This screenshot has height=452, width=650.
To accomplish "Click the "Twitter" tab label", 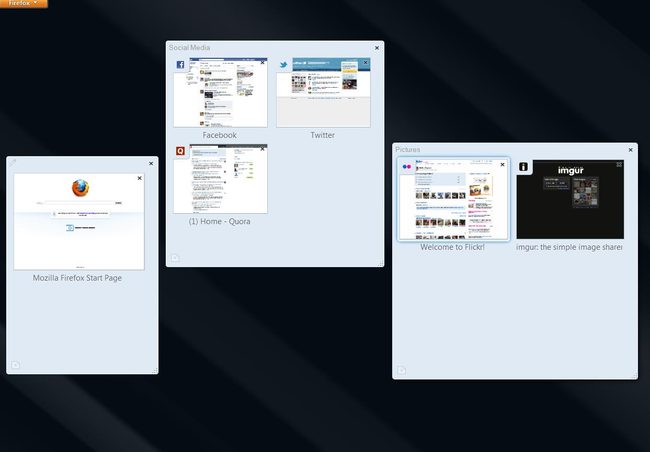I will click(x=323, y=135).
